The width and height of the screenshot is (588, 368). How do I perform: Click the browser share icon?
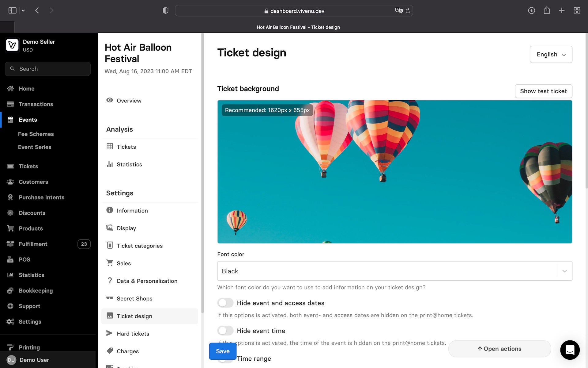pos(547,11)
